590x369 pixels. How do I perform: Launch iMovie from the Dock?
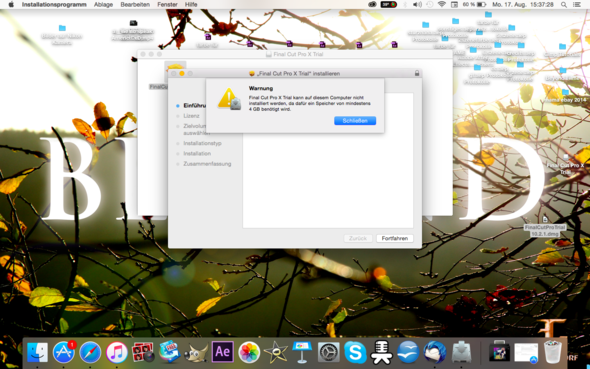tap(275, 352)
